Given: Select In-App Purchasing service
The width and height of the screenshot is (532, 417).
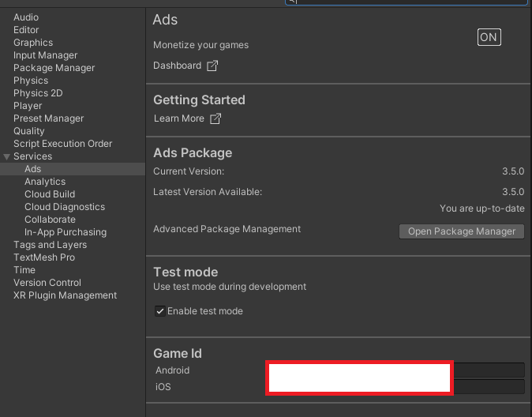Looking at the screenshot, I should click(x=66, y=232).
